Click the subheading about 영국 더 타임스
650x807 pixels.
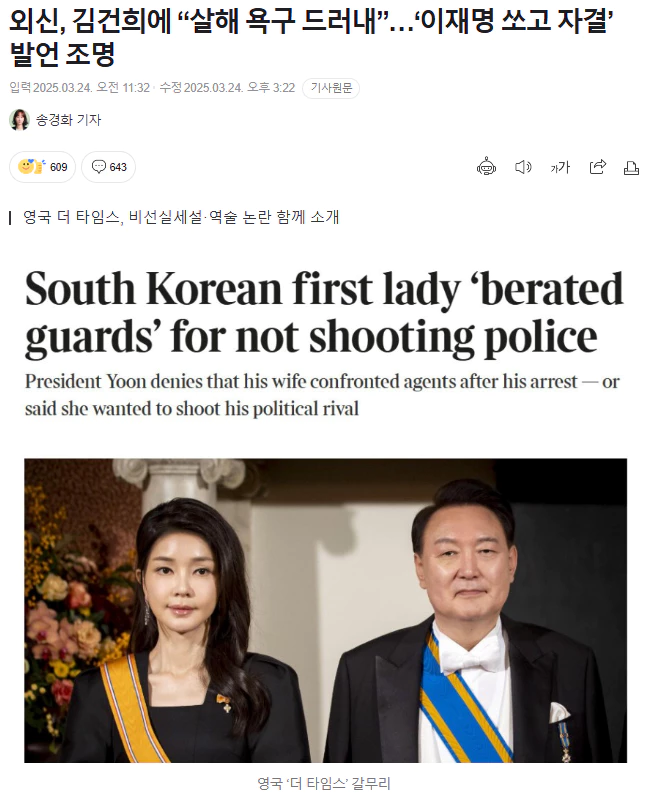click(x=181, y=217)
